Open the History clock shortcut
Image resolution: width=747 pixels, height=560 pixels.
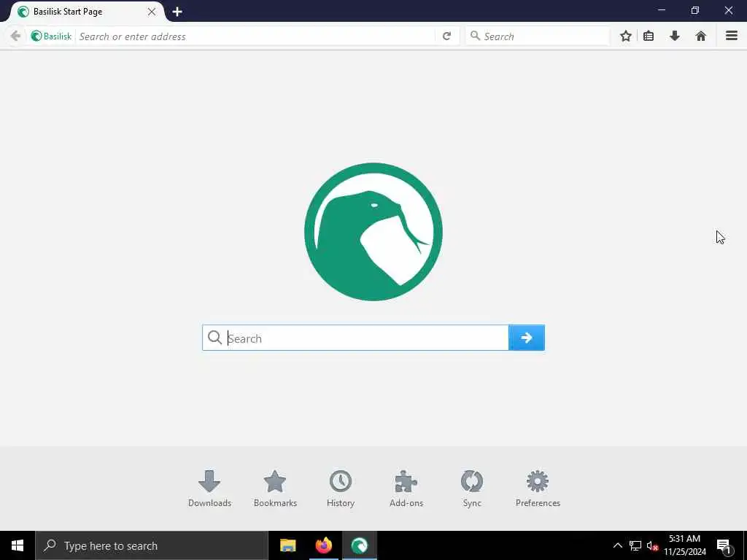341,489
